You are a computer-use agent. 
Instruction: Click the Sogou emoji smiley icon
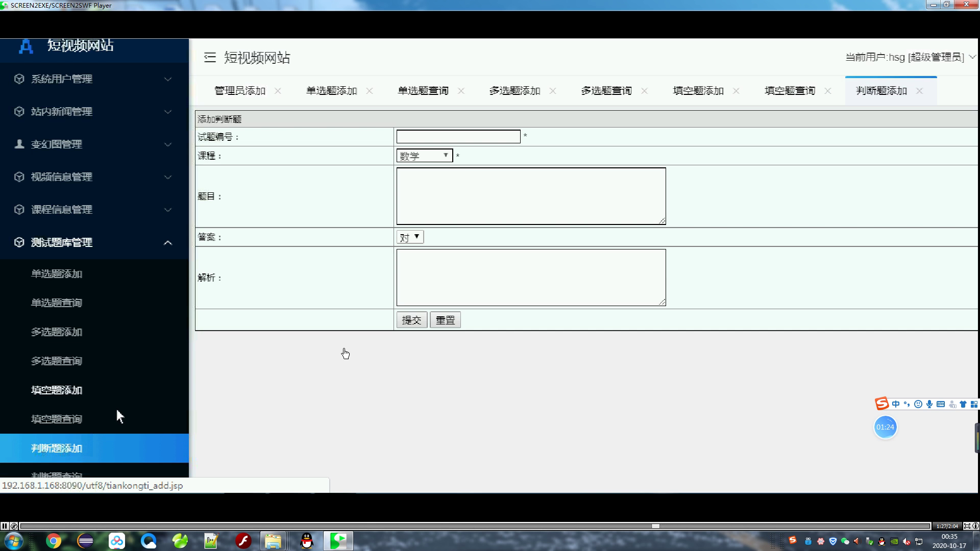[x=918, y=404]
